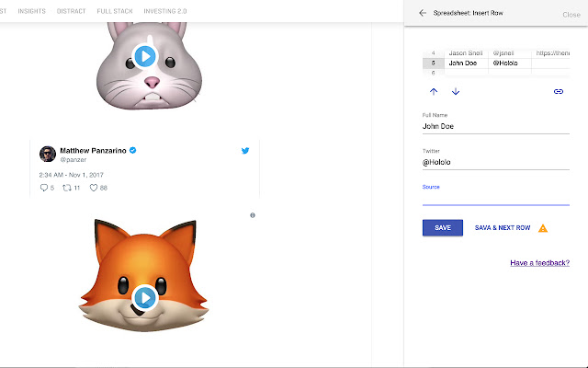Screen dimensions: 588x368
Task: Click the verified badge next to Matthew Panzarino
Action: (132, 150)
